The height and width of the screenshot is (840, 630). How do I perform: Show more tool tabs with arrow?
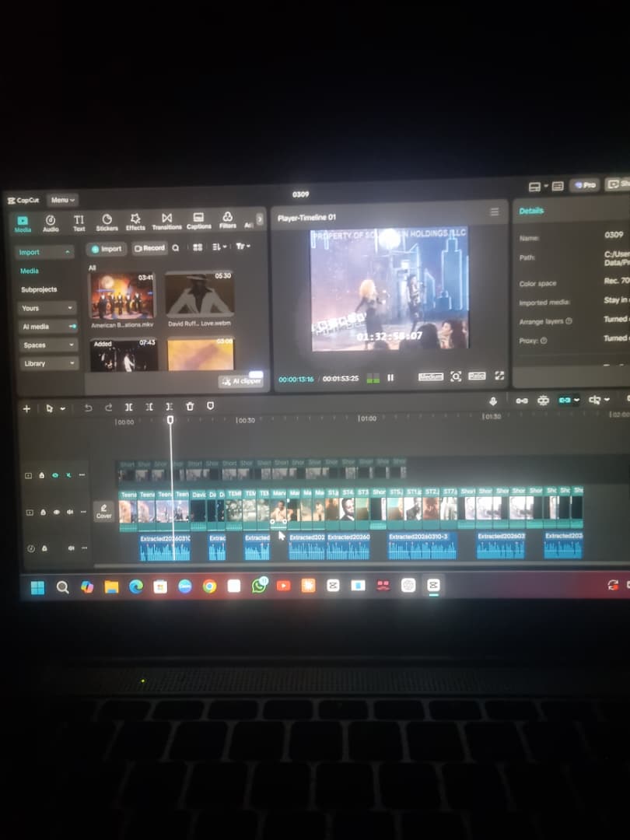pyautogui.click(x=260, y=219)
